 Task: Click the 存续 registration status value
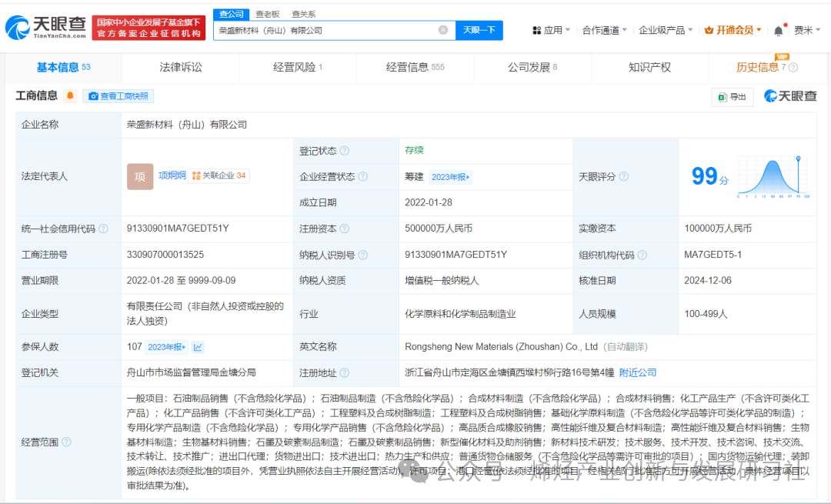coord(414,151)
